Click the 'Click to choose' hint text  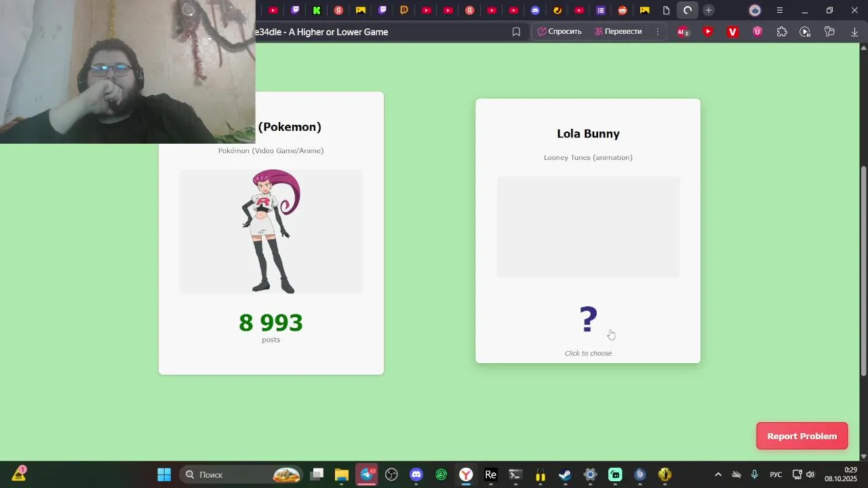point(588,353)
